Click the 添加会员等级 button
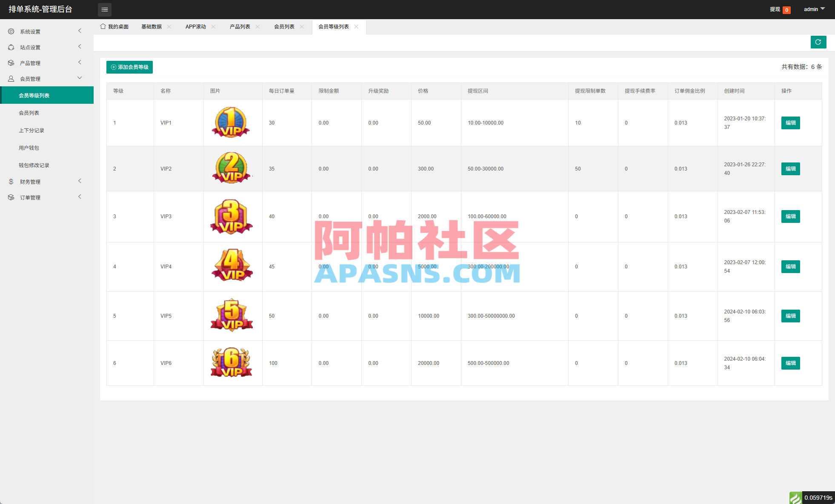The height and width of the screenshot is (504, 835). [129, 67]
